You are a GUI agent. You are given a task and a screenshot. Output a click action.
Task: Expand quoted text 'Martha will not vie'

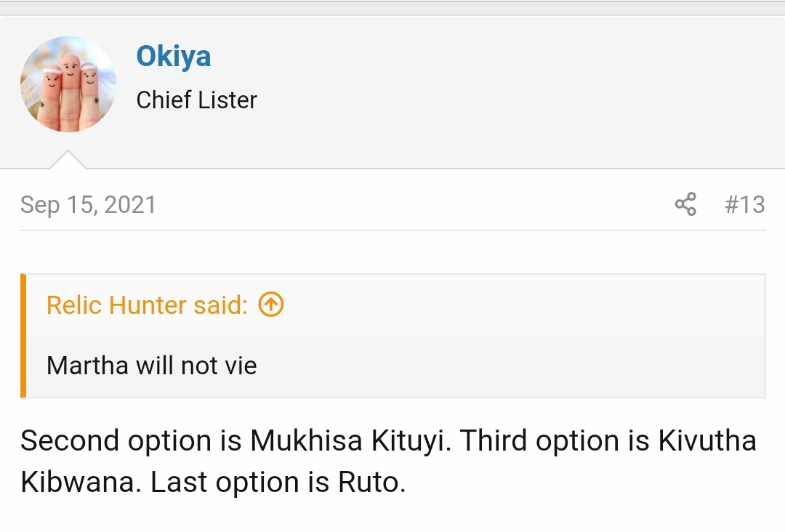click(x=152, y=366)
